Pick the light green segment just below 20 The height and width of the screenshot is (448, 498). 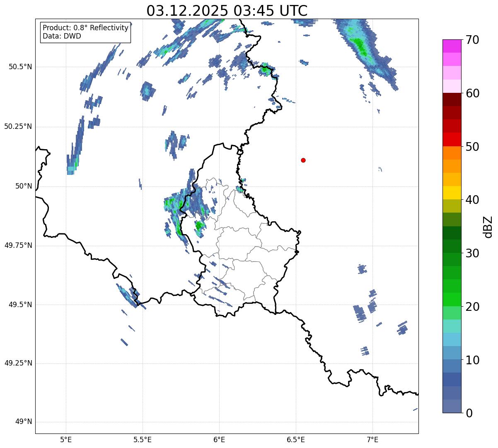452,313
